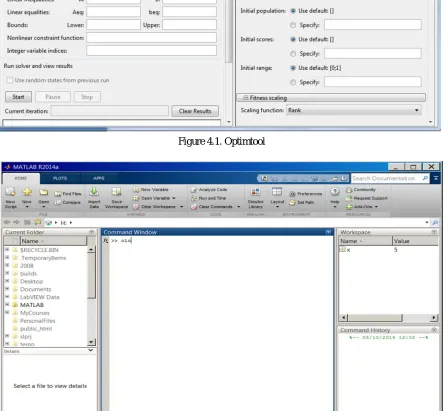Click the Stop button in Optimtool

[87, 97]
